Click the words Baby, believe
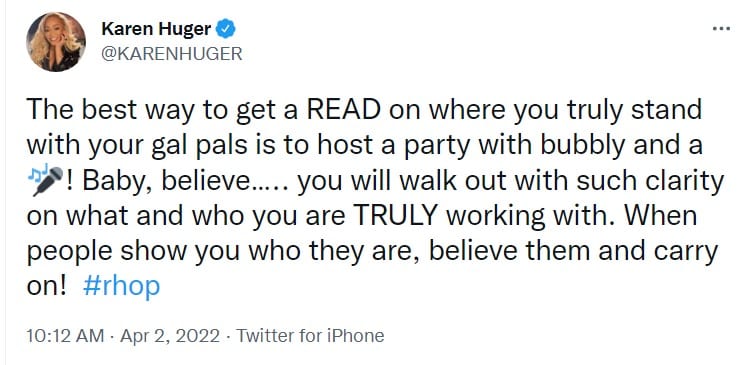This screenshot has width=740, height=365. (x=177, y=182)
